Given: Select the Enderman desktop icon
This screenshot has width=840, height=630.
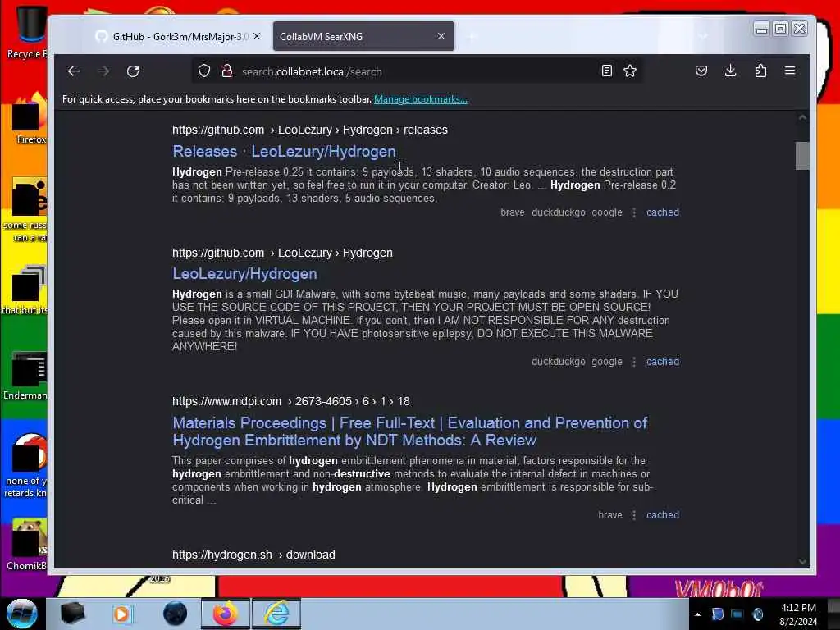Looking at the screenshot, I should [25, 376].
